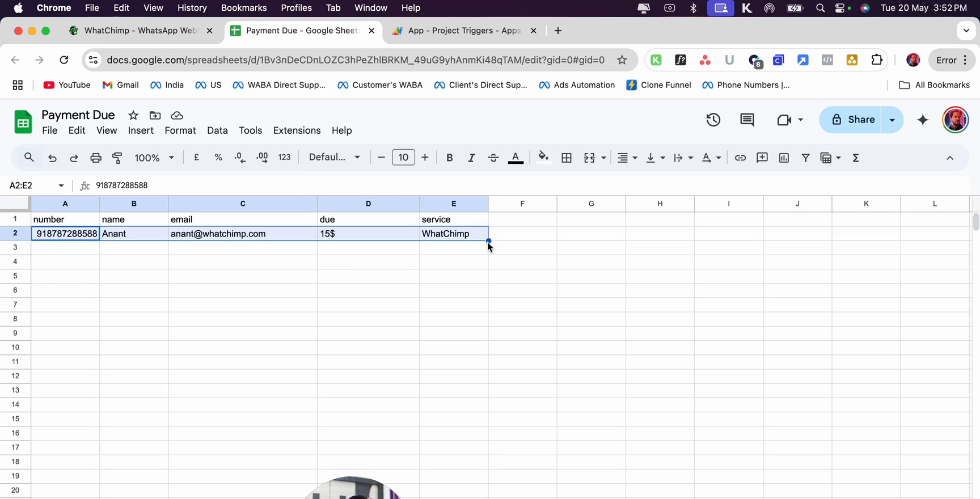Toggle bold formatting

coord(449,158)
